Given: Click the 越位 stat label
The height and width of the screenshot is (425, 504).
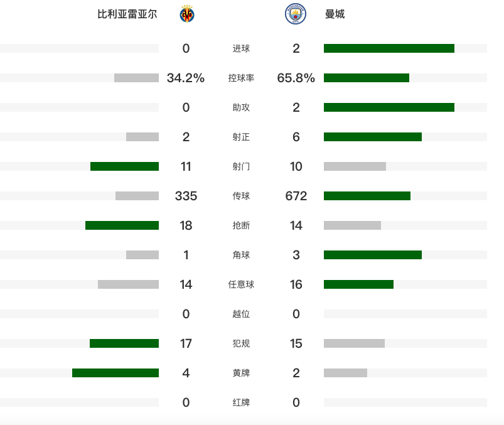Looking at the screenshot, I should pyautogui.click(x=241, y=315).
